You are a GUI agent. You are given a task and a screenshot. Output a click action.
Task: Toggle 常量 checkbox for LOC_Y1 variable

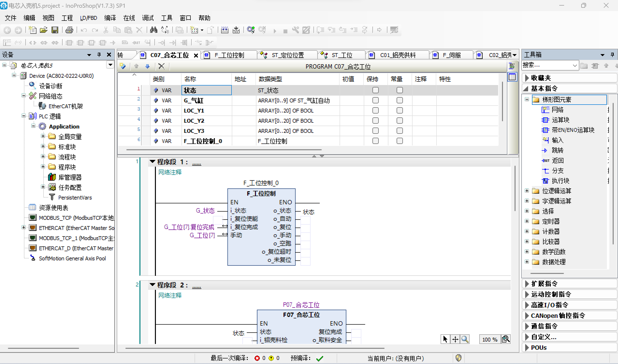click(399, 111)
